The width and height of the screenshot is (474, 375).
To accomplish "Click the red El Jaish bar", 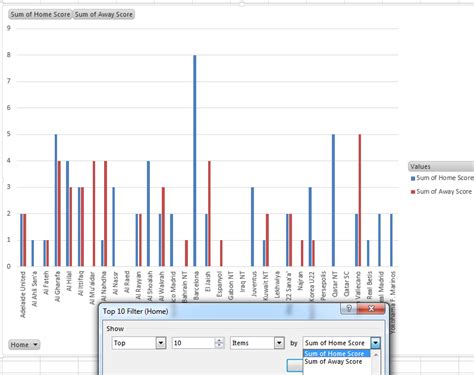I will click(209, 214).
